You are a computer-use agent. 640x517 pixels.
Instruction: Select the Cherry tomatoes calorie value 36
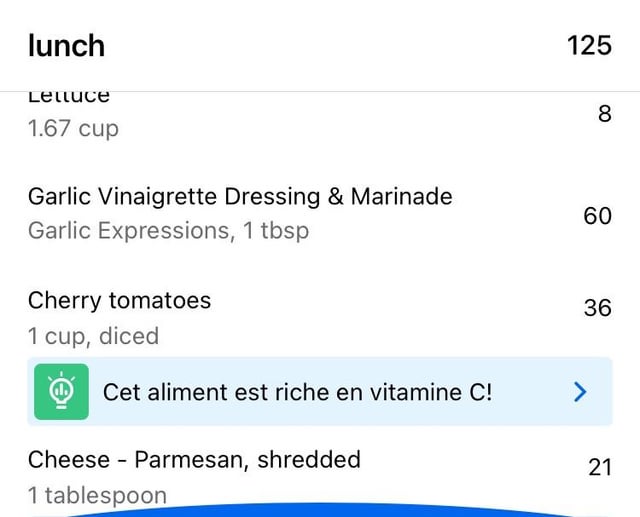pyautogui.click(x=598, y=308)
